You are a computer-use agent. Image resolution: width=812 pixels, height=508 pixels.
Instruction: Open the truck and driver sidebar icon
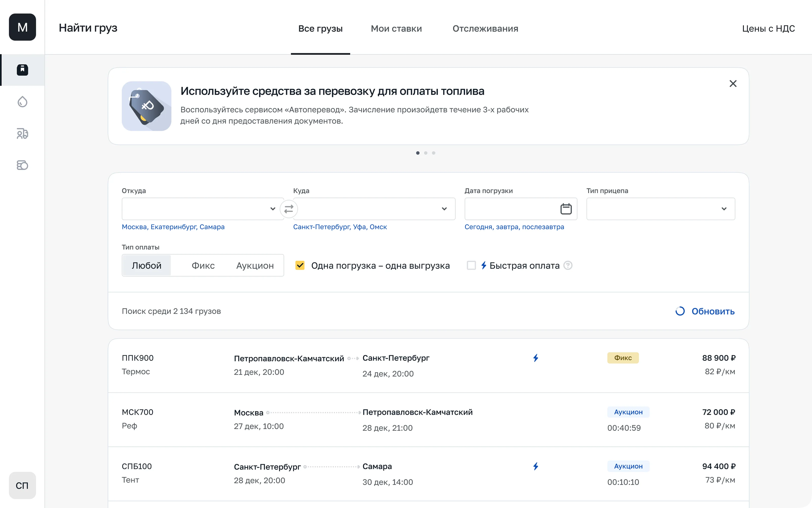[23, 133]
